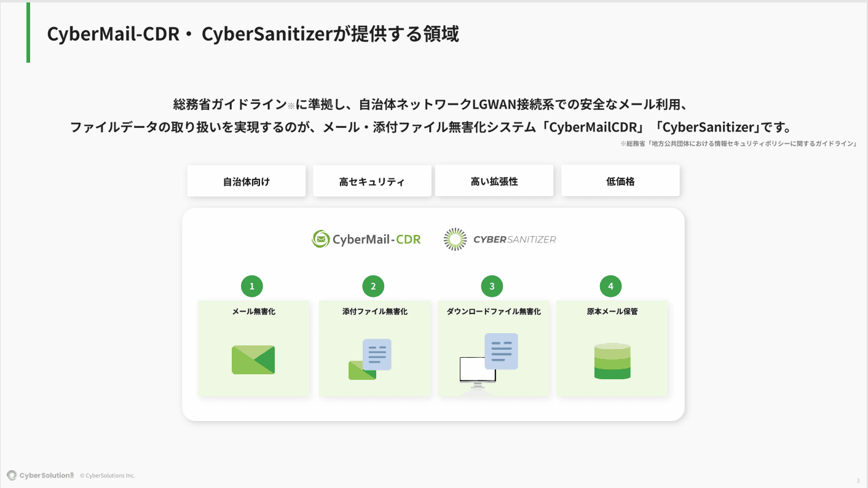
Task: Click the CyberMail-CDR logo
Action: pos(366,240)
